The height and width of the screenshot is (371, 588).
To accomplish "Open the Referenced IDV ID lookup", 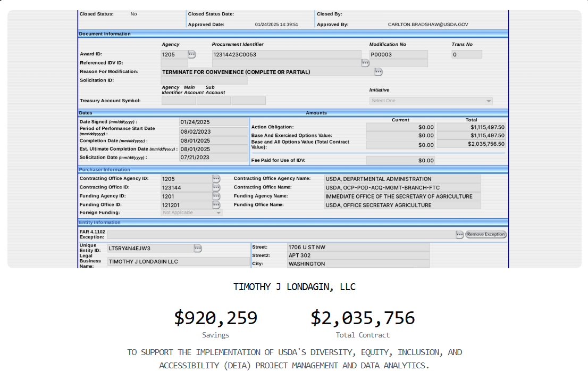I will 365,62.
